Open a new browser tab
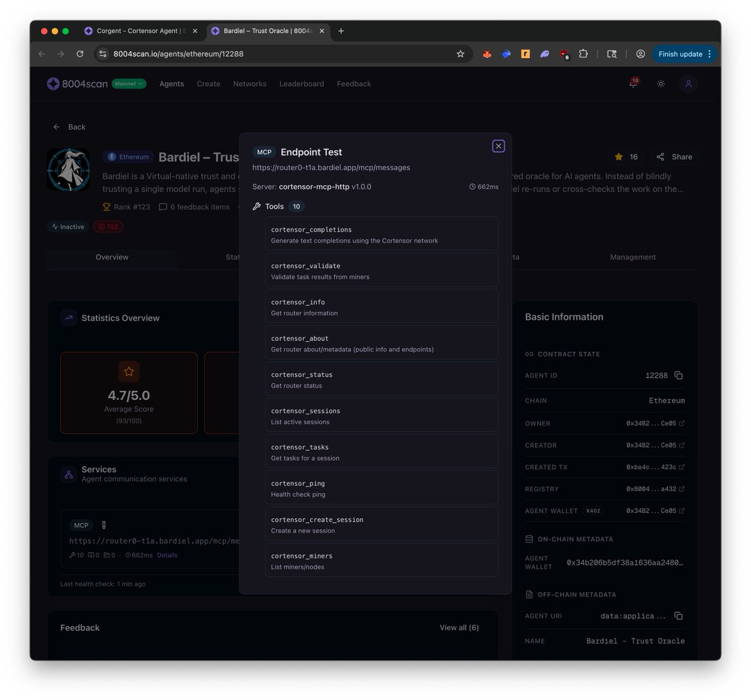Image resolution: width=751 pixels, height=700 pixels. 341,31
